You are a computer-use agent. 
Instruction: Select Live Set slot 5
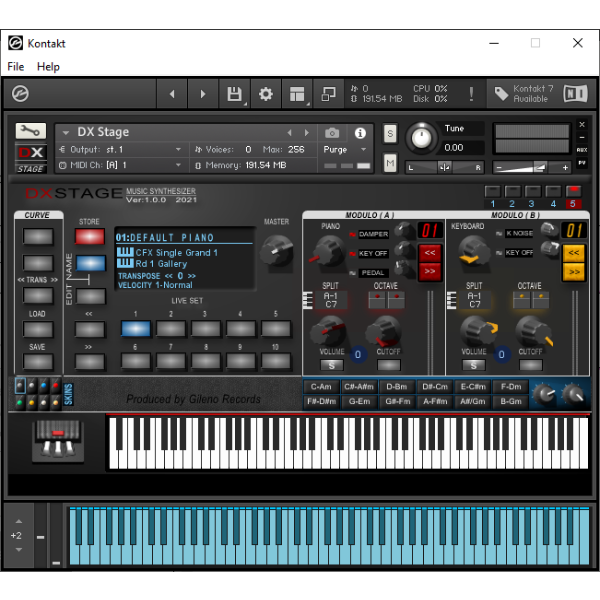pos(276,329)
